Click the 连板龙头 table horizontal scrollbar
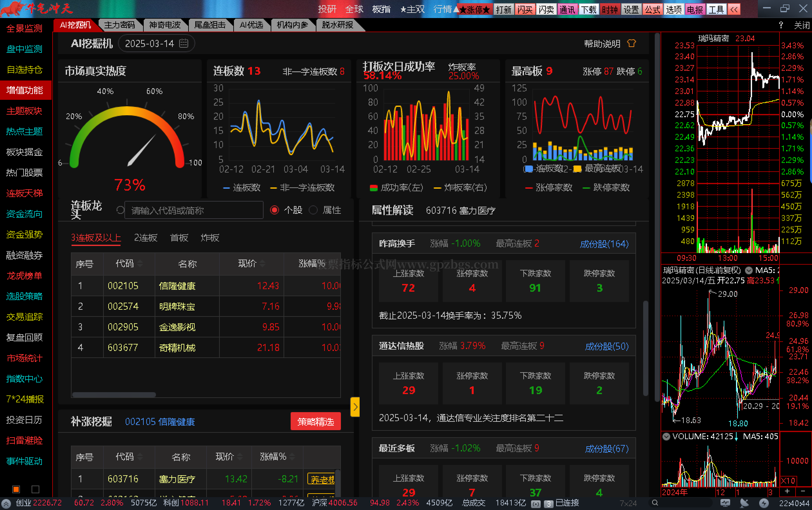Screen dimensions: 812x510 coord(114,394)
